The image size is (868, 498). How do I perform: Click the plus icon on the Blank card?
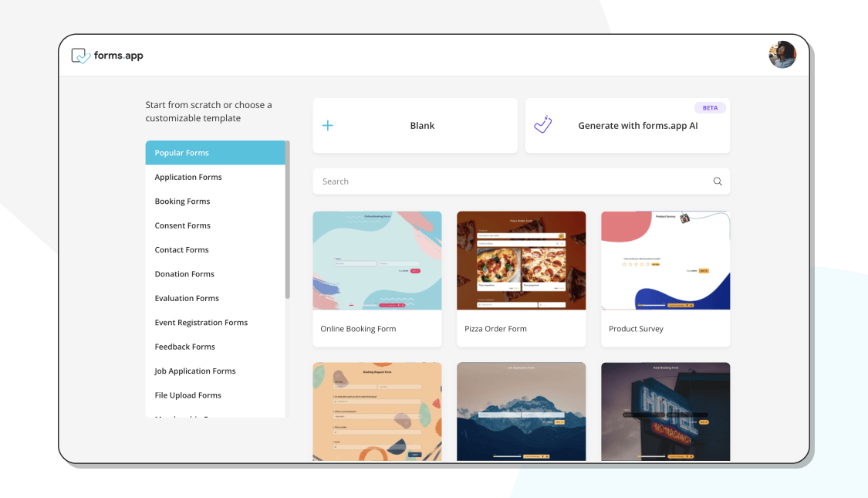[x=327, y=125]
